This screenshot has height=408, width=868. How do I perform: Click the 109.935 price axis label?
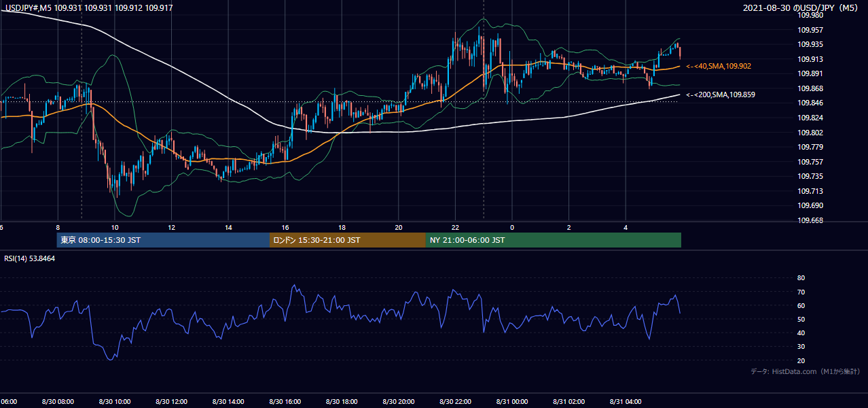pos(810,45)
